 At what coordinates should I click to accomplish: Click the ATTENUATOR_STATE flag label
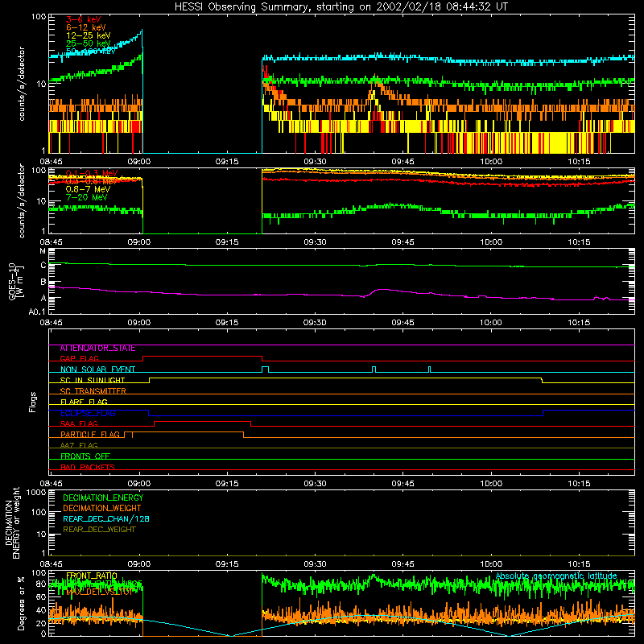click(x=97, y=349)
